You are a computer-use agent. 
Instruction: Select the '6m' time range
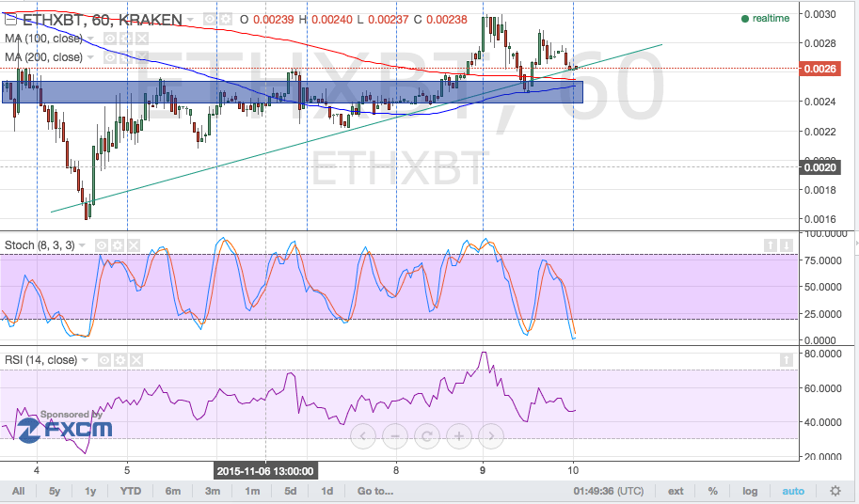click(x=173, y=491)
